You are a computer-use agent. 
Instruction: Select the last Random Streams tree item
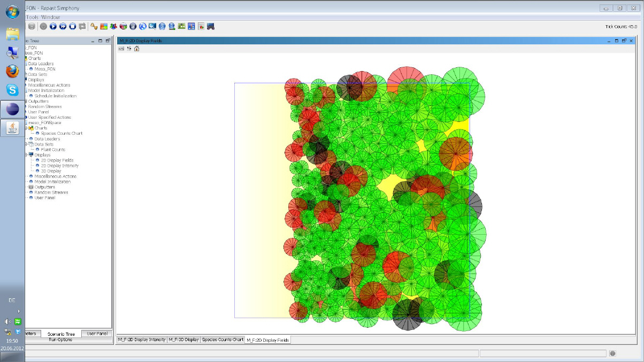click(x=52, y=192)
